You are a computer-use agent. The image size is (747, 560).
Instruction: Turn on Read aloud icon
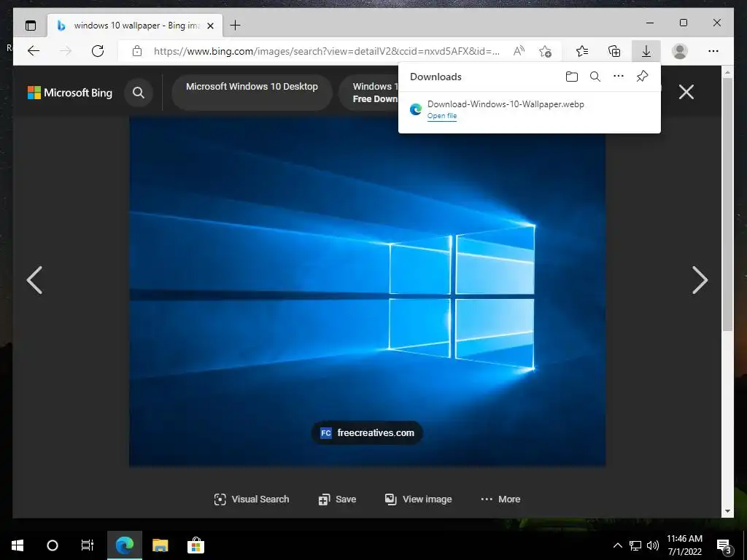click(519, 51)
